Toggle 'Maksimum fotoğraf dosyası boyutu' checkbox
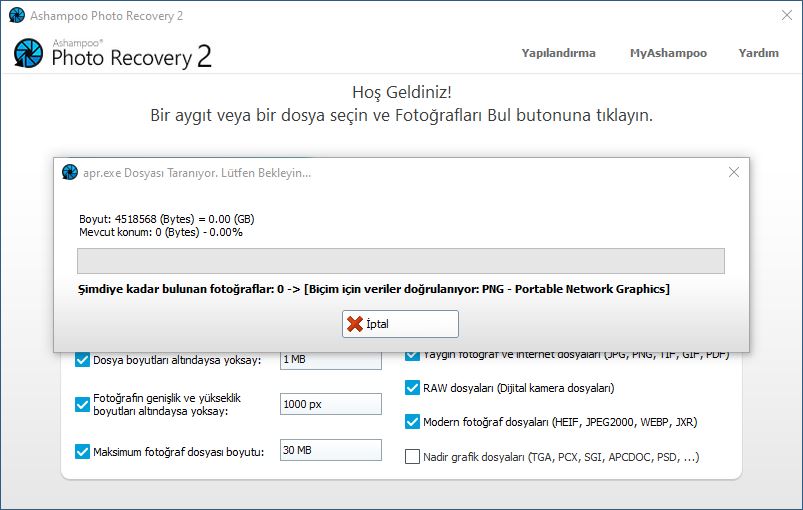The width and height of the screenshot is (803, 510). [x=82, y=452]
